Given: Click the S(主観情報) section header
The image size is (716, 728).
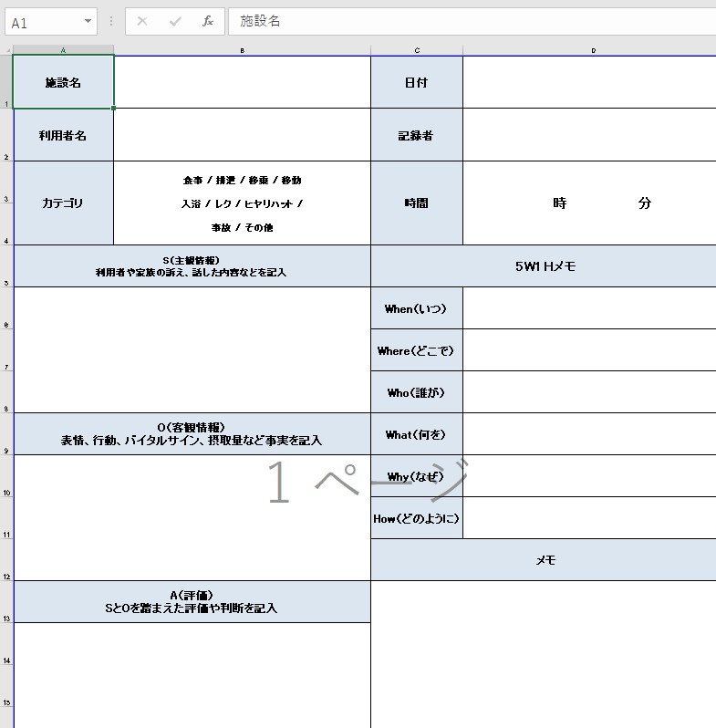Looking at the screenshot, I should 192,266.
